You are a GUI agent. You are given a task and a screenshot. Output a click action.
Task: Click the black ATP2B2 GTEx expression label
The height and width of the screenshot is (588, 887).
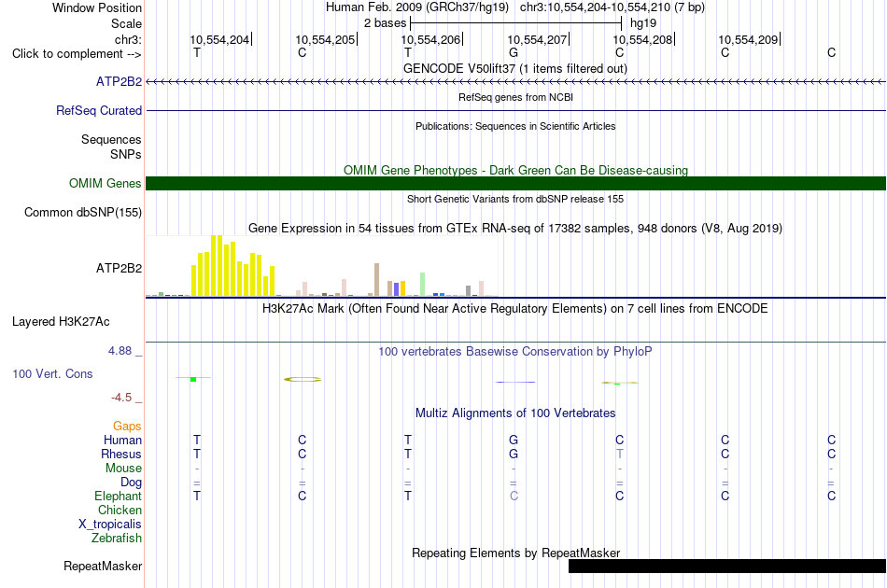[119, 268]
